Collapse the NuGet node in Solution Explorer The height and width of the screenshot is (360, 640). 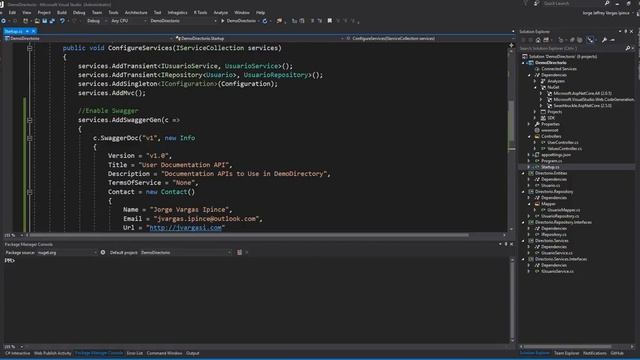tap(536, 87)
